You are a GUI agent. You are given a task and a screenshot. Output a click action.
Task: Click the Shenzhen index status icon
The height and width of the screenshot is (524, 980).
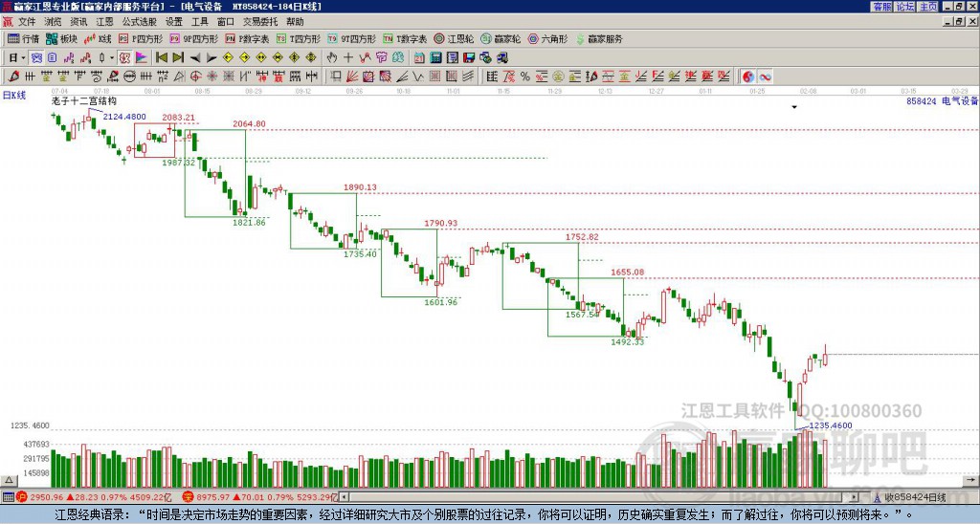[188, 497]
